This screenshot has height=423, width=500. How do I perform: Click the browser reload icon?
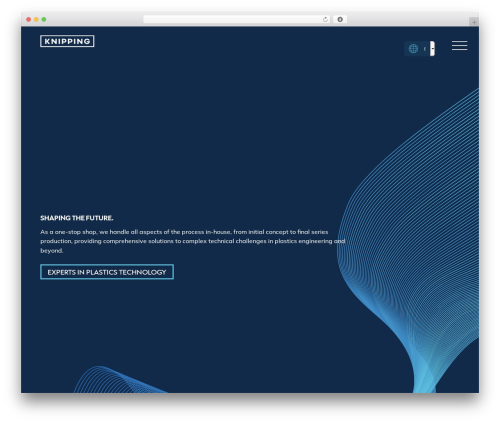(x=325, y=20)
